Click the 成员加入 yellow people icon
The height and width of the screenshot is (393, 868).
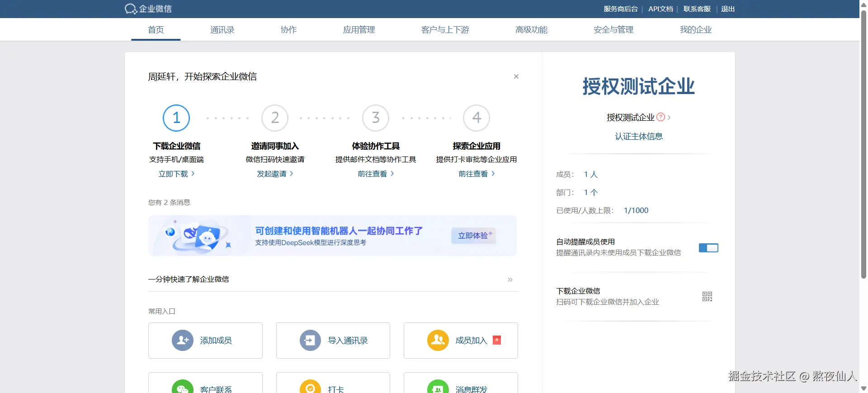[x=438, y=340]
